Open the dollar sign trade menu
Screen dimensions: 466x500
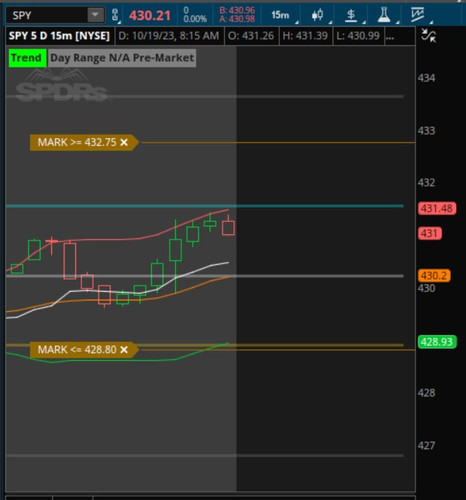(351, 15)
